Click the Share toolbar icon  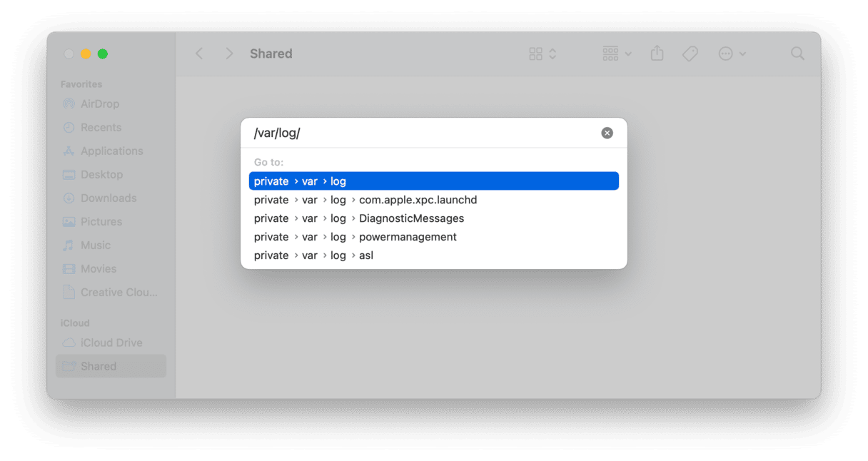click(x=657, y=54)
